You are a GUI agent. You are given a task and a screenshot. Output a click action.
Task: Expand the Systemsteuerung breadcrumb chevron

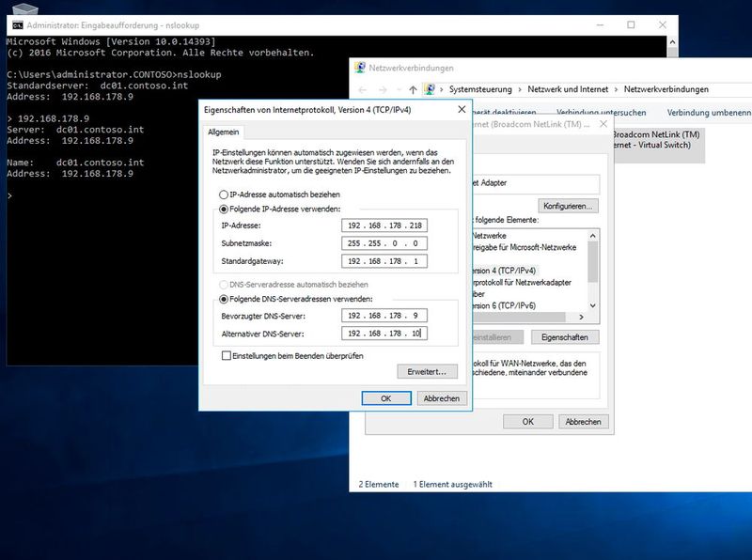pyautogui.click(x=521, y=87)
